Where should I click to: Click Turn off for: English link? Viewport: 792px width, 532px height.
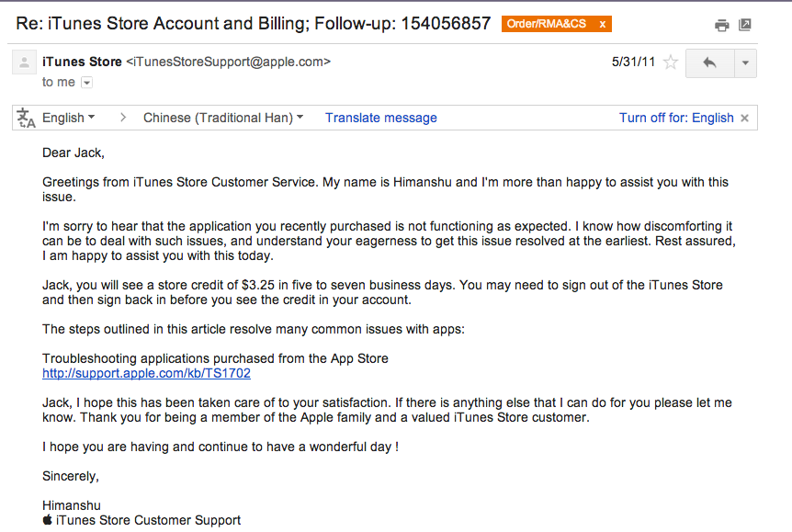coord(676,118)
